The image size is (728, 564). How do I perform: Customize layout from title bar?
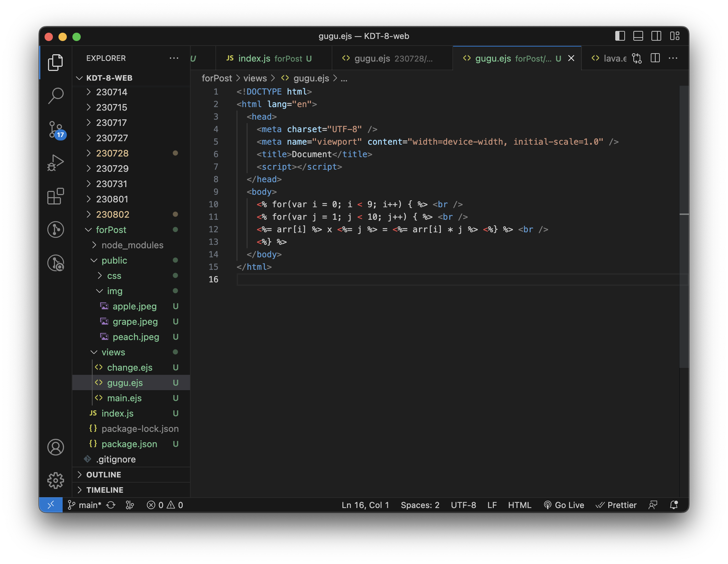(675, 36)
